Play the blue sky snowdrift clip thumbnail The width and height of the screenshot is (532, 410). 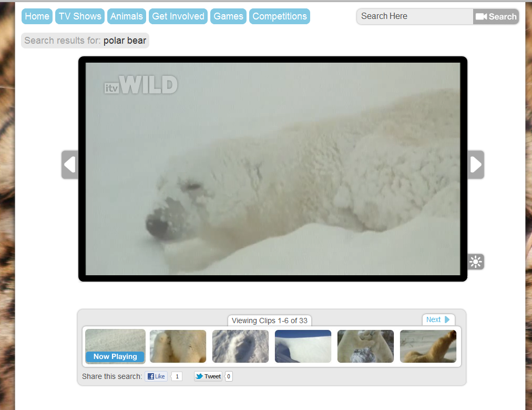303,346
